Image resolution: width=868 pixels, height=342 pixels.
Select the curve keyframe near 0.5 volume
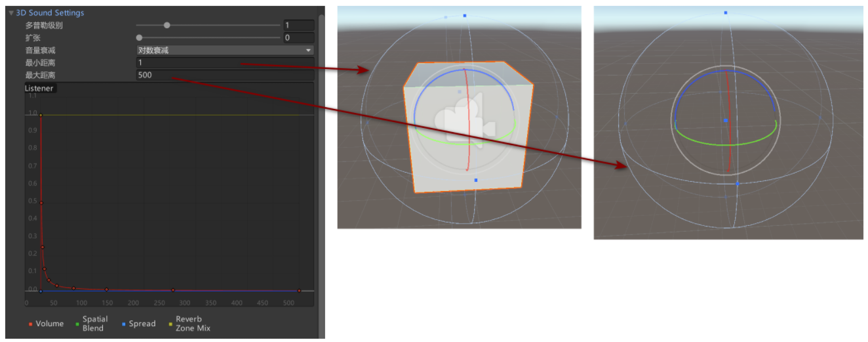click(x=41, y=203)
